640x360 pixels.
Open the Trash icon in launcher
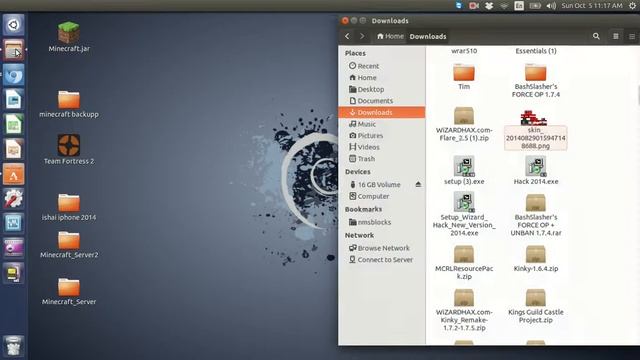click(x=13, y=347)
